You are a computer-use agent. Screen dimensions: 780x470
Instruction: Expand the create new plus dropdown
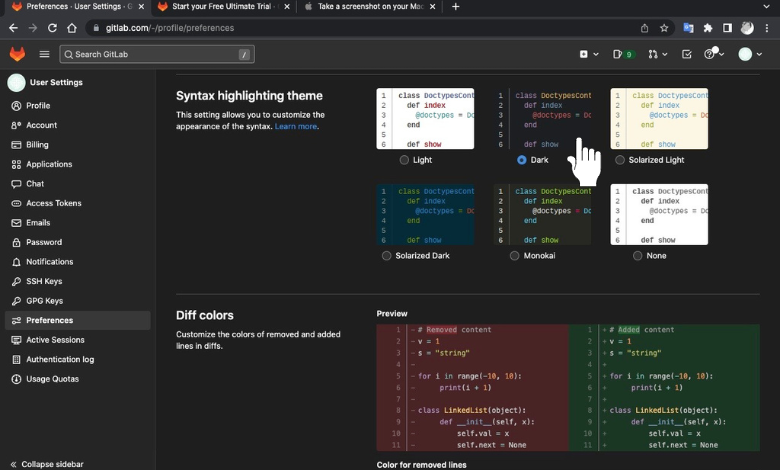(x=589, y=54)
